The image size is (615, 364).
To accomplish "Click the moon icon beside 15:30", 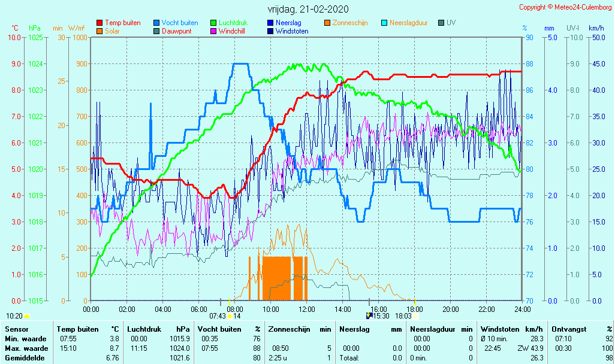I will coord(369,316).
